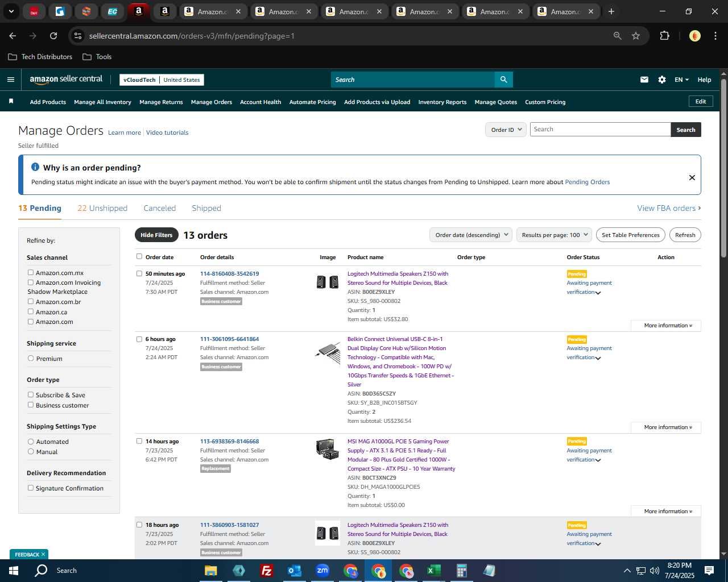Select the Premium shipping service radio
The width and height of the screenshot is (728, 582).
point(31,358)
